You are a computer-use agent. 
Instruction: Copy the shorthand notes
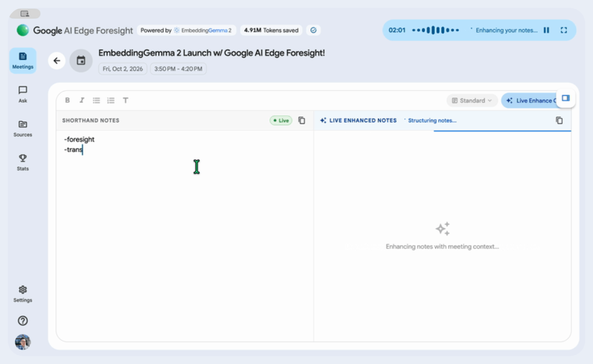click(302, 120)
